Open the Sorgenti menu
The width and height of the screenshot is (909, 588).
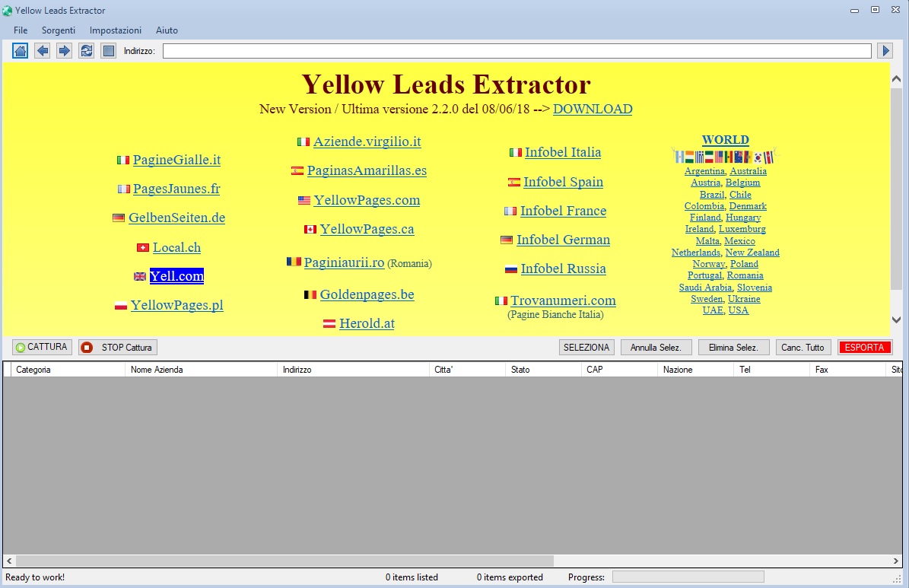coord(59,30)
